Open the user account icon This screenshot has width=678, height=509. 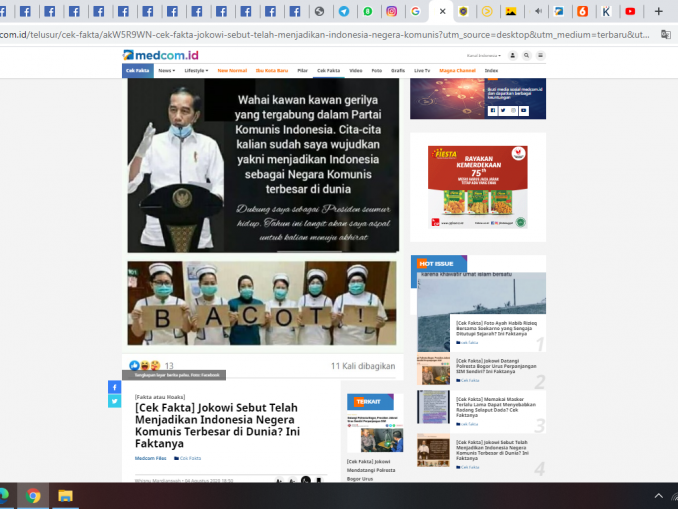pos(512,55)
